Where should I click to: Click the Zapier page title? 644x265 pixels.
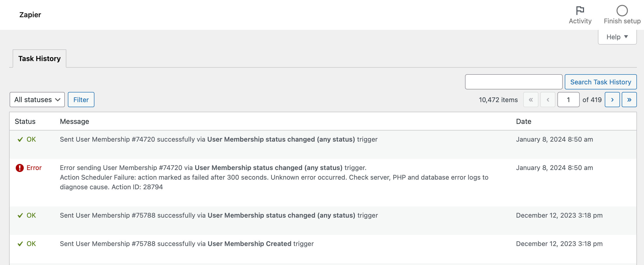(x=30, y=15)
